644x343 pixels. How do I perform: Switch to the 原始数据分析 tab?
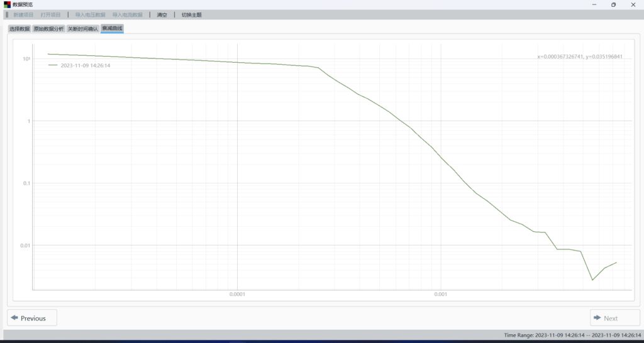pos(48,29)
